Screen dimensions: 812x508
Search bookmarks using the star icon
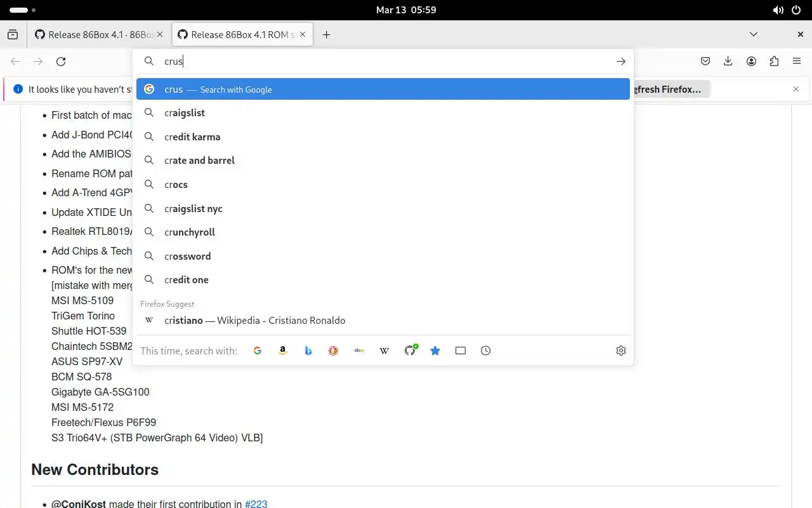click(x=435, y=351)
